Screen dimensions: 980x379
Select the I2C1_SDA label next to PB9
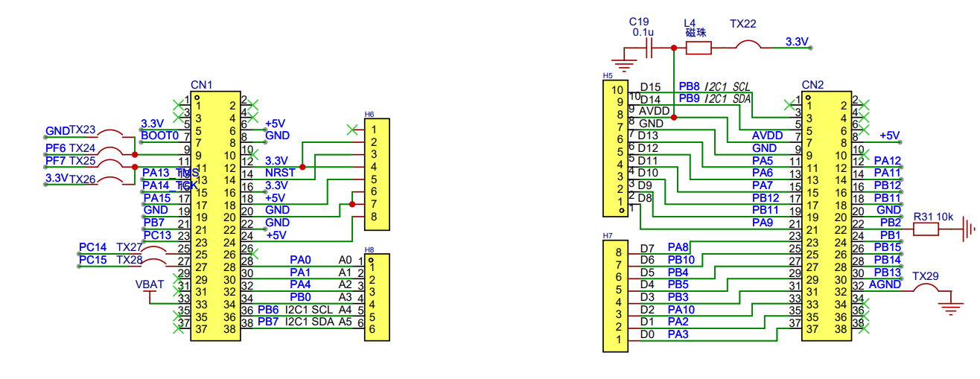coord(727,98)
